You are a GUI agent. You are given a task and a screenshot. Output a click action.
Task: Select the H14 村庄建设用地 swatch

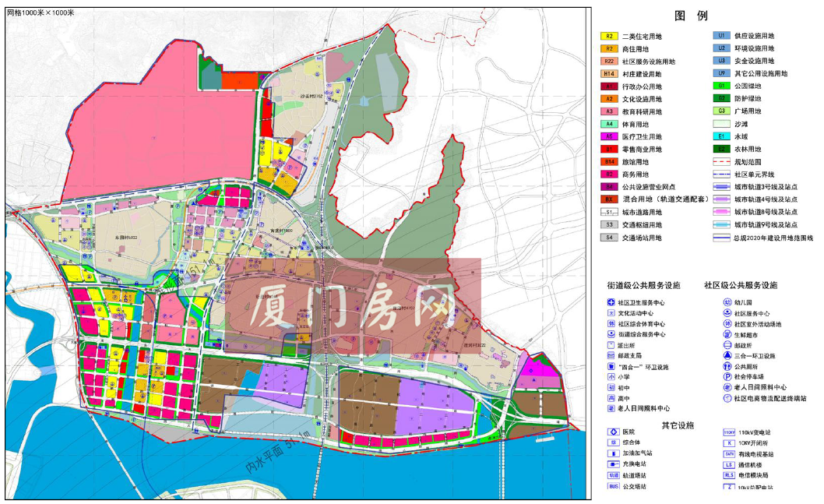(609, 74)
